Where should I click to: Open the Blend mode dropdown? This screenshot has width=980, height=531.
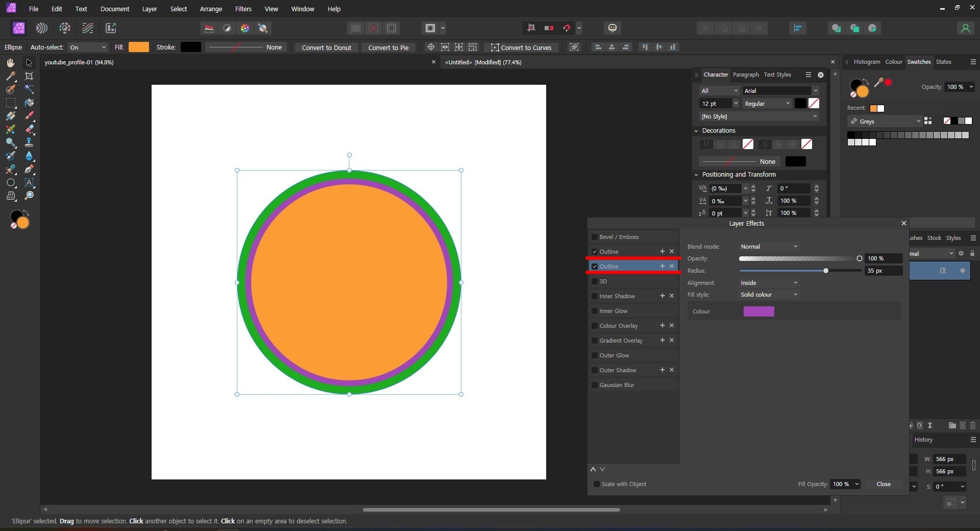tap(769, 247)
